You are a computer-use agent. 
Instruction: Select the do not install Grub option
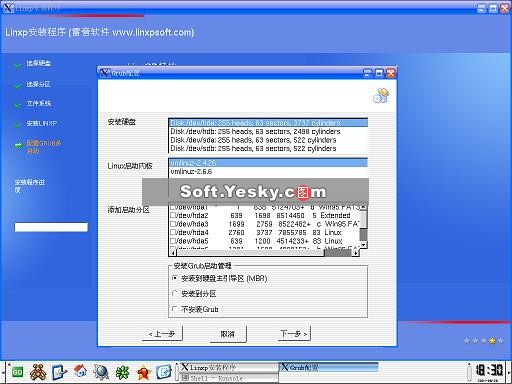click(175, 309)
